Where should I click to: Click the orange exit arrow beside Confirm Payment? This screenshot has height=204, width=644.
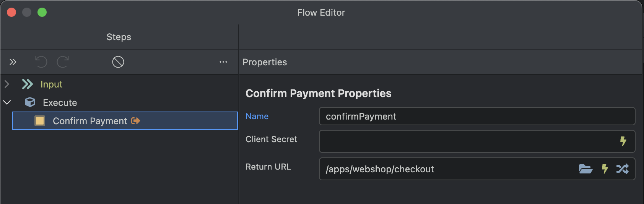(x=135, y=121)
